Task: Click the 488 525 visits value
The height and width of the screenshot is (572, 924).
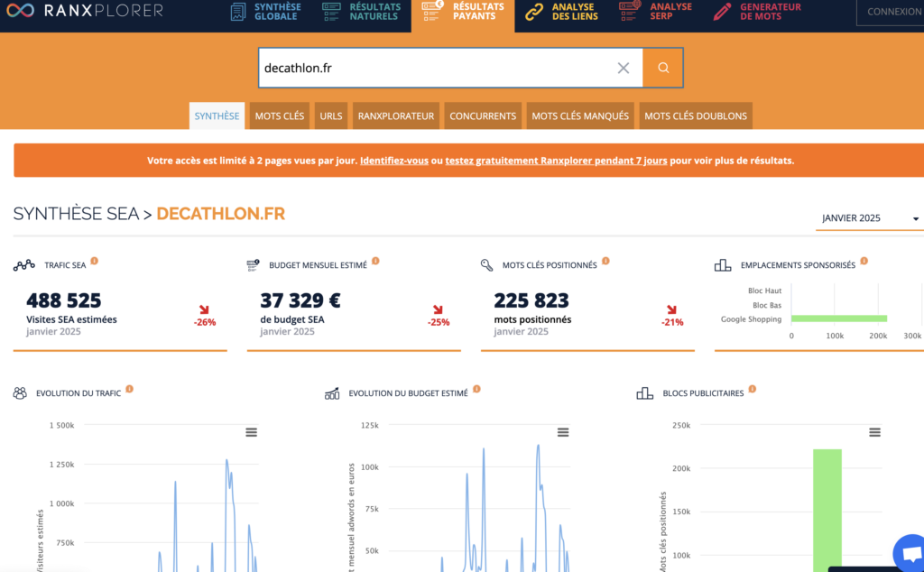Action: coord(64,300)
